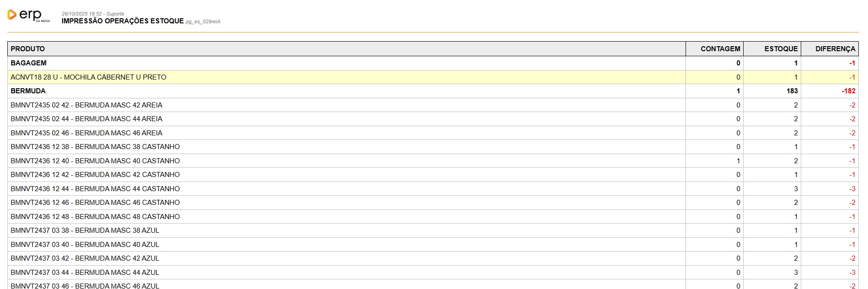Viewport: 868px width, 289px height.
Task: Click the -3 difference for BERMUDA MASC 44 AZUL
Action: click(852, 273)
